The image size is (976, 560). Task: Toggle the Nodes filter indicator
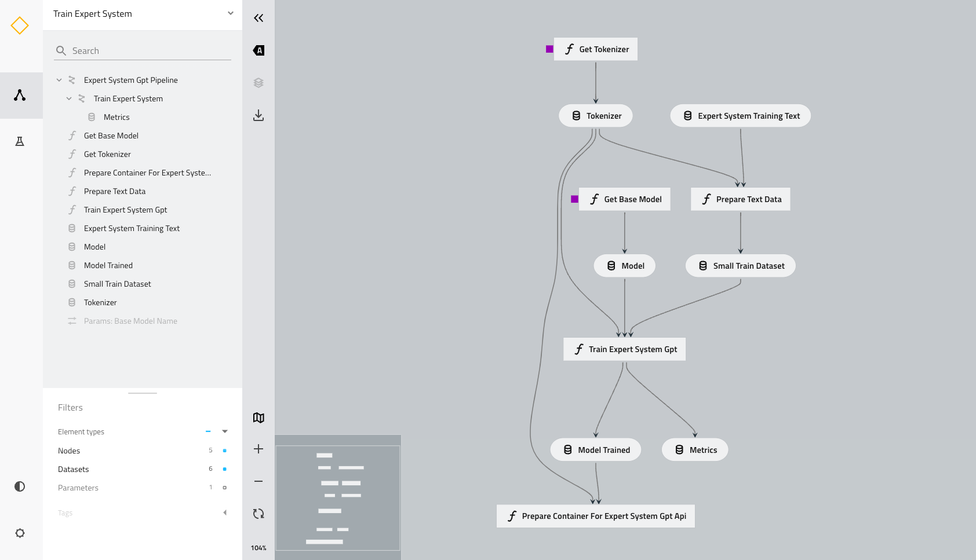pyautogui.click(x=225, y=451)
